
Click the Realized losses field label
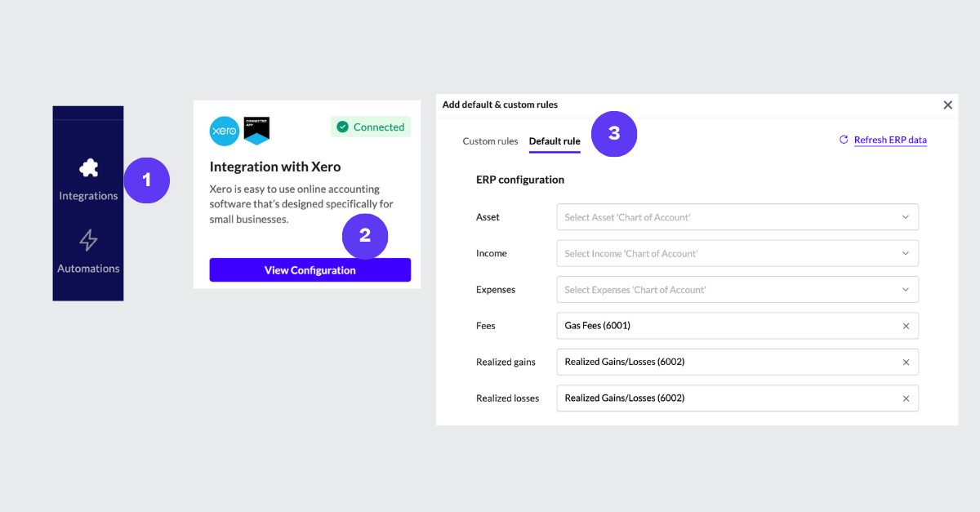pyautogui.click(x=508, y=398)
